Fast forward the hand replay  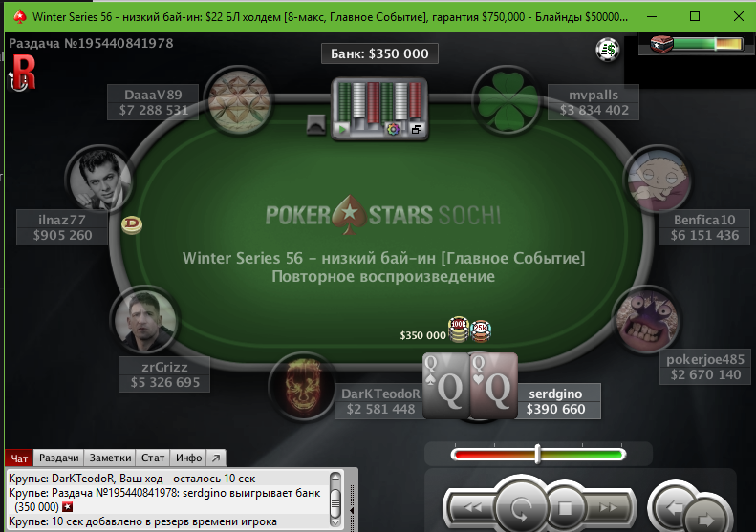(608, 507)
